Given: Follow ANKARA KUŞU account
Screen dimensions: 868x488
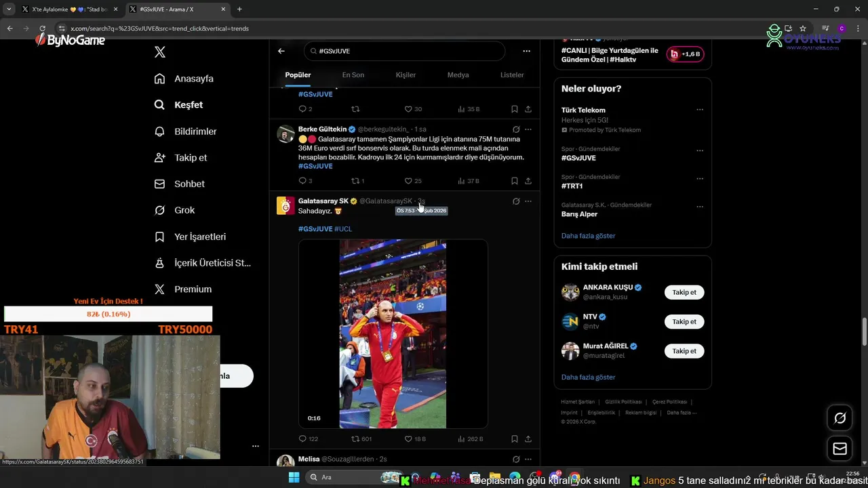Looking at the screenshot, I should tap(684, 293).
